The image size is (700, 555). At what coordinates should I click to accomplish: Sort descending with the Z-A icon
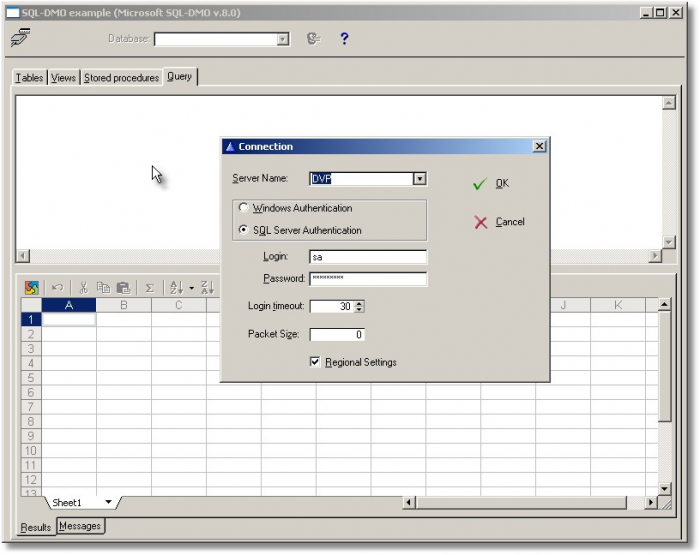207,288
